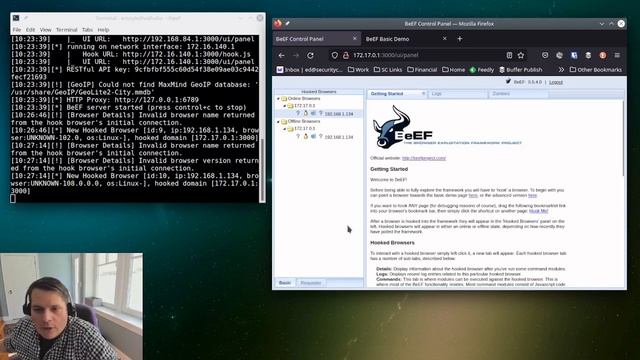This screenshot has width=640, height=360.
Task: Select the Basic tab in Hooked Browsers
Action: 285,283
